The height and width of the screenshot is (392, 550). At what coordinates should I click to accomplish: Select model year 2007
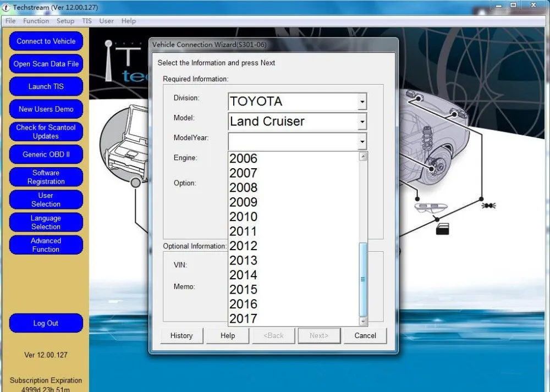pos(294,173)
